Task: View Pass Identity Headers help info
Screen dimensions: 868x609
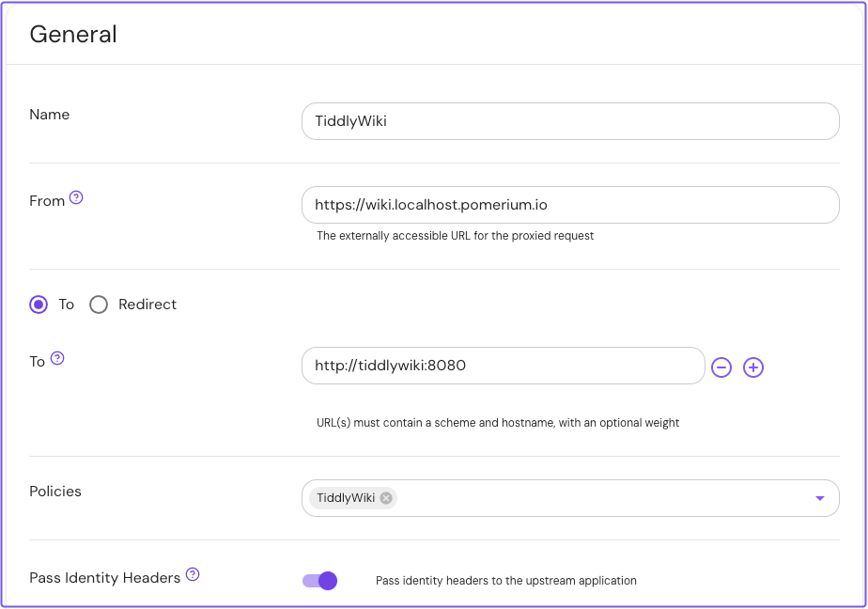Action: coord(193,574)
